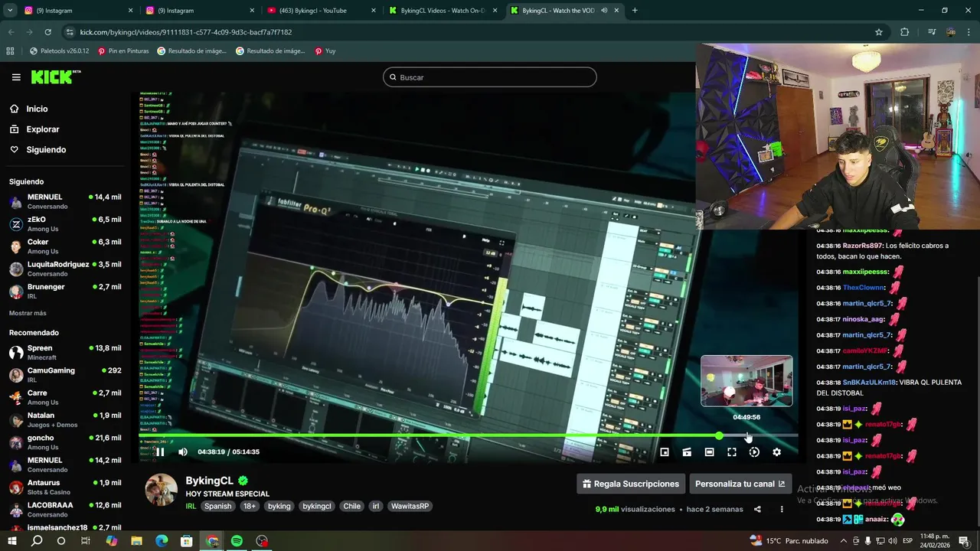Bookmark this page with the star icon
This screenshot has width=980, height=551.
(879, 32)
